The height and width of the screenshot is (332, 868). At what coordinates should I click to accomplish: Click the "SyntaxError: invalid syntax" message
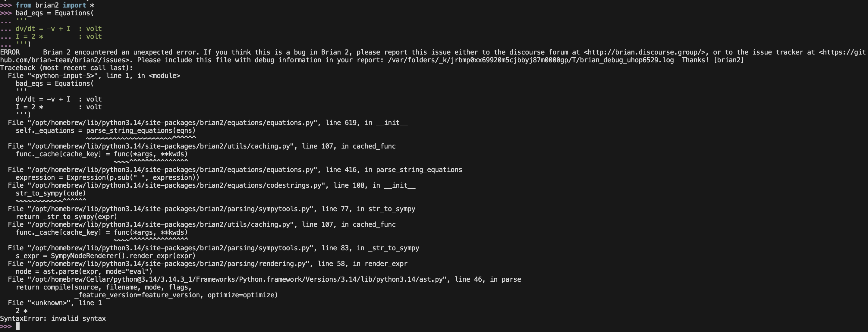53,318
